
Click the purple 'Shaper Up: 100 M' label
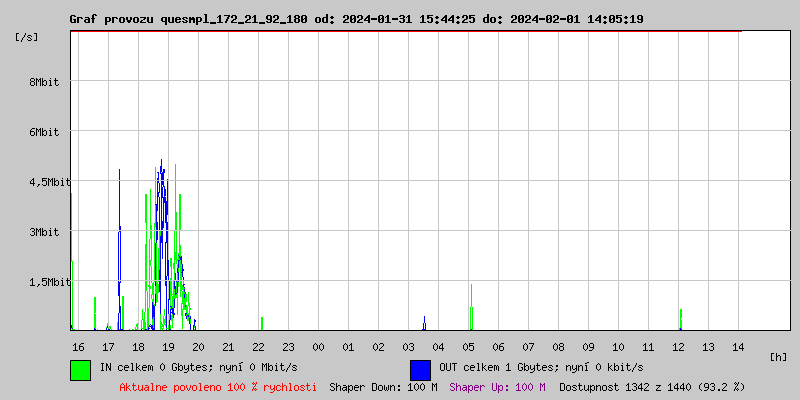pyautogui.click(x=497, y=387)
